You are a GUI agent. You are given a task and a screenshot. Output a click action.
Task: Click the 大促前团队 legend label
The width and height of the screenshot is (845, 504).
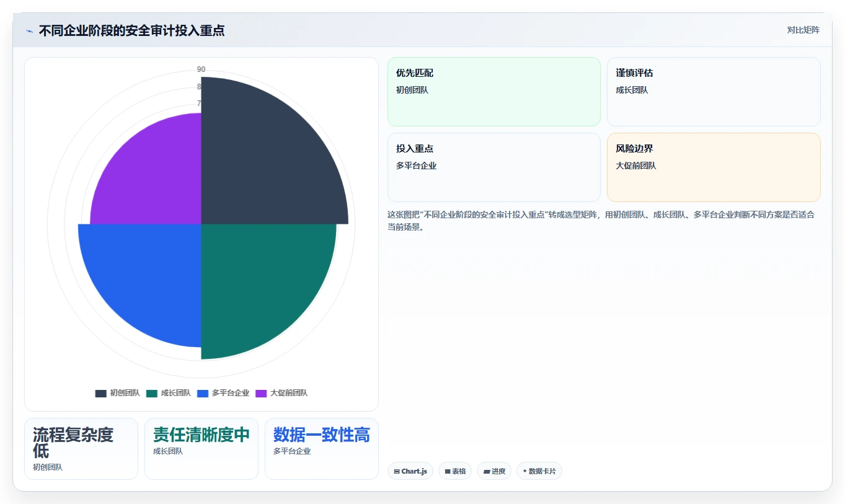tap(288, 393)
